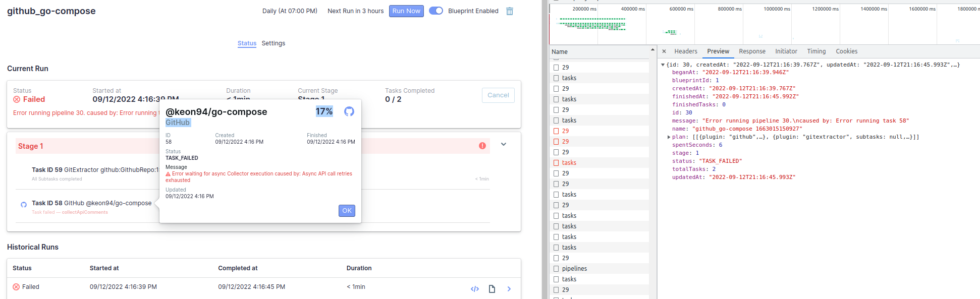Toggle the Blueprint Enabled switch
The height and width of the screenshot is (299, 980).
tap(436, 11)
